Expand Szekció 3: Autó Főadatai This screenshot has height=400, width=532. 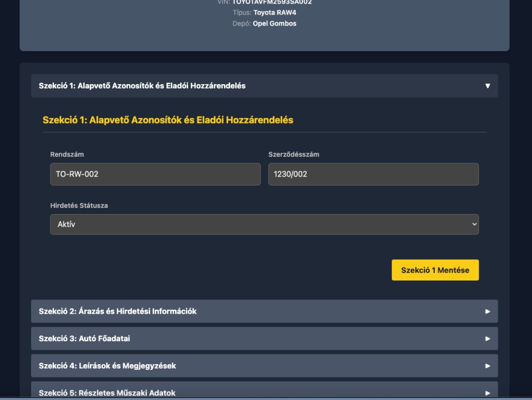click(x=264, y=339)
